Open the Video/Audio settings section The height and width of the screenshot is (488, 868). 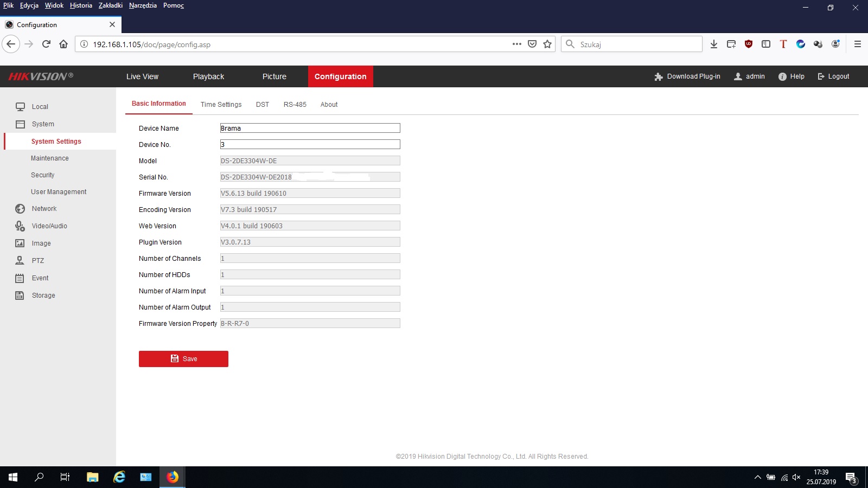pyautogui.click(x=49, y=226)
